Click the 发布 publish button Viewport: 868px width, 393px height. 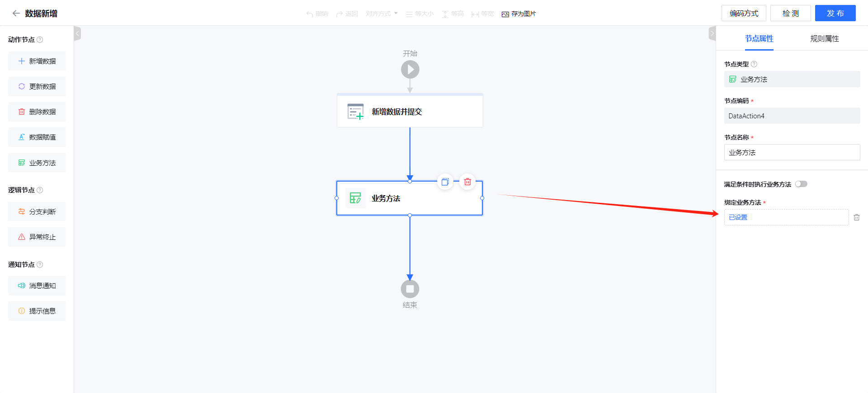pos(835,13)
